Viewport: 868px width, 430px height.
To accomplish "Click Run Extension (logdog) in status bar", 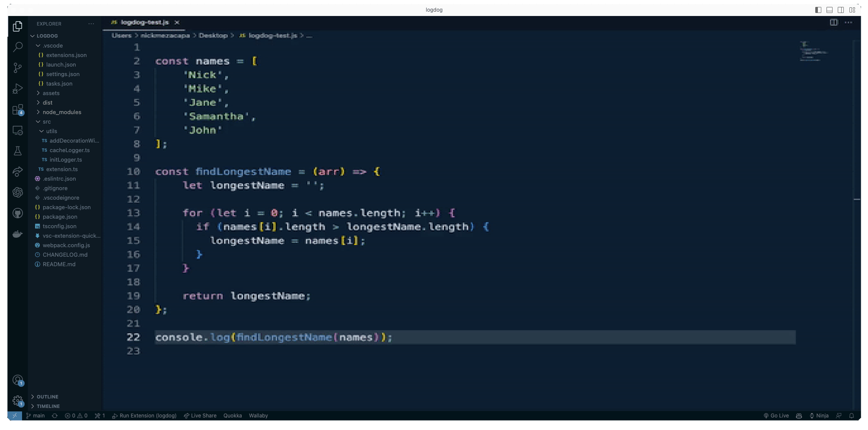I will tap(144, 416).
